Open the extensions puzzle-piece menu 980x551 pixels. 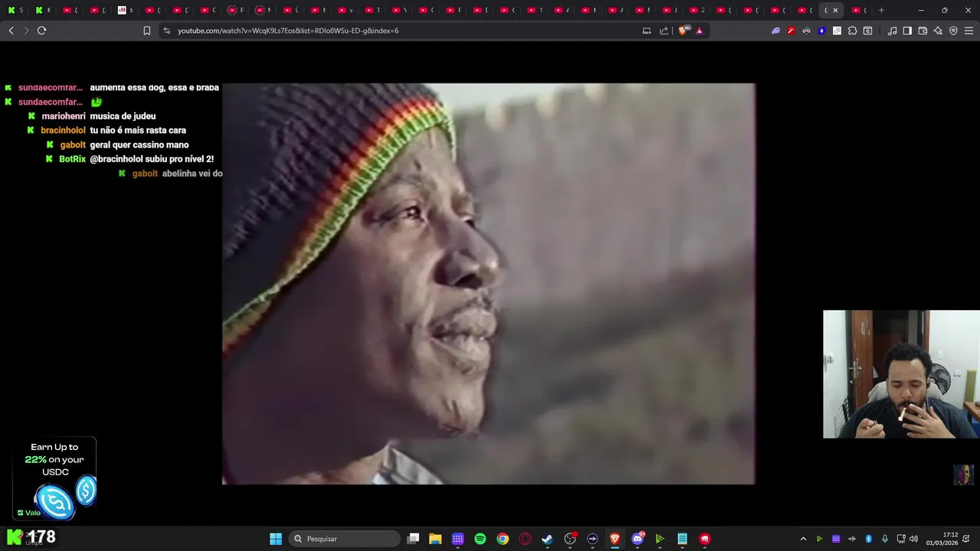(x=852, y=31)
